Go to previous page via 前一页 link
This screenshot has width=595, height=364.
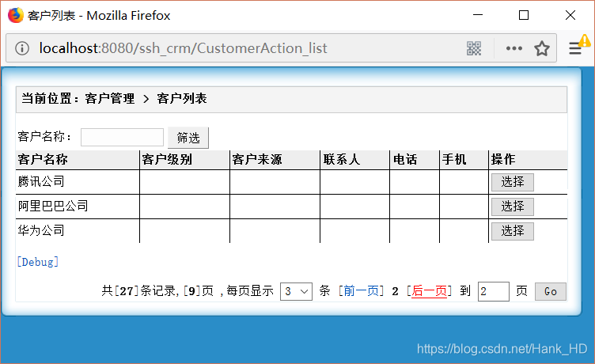click(x=362, y=291)
